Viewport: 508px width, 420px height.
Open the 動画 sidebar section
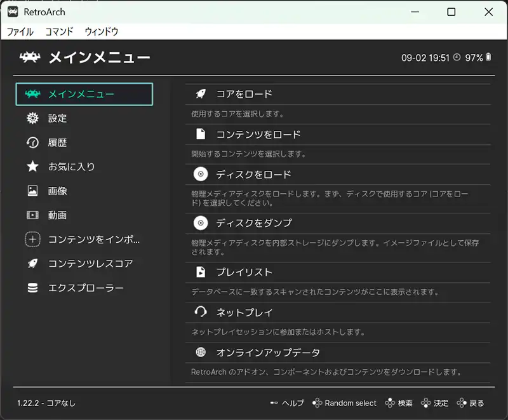pyautogui.click(x=57, y=215)
